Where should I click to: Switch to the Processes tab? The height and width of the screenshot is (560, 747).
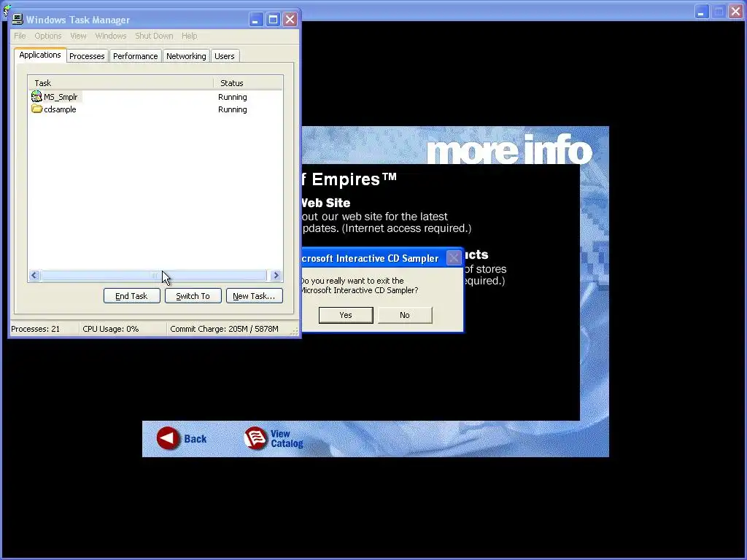tap(87, 56)
